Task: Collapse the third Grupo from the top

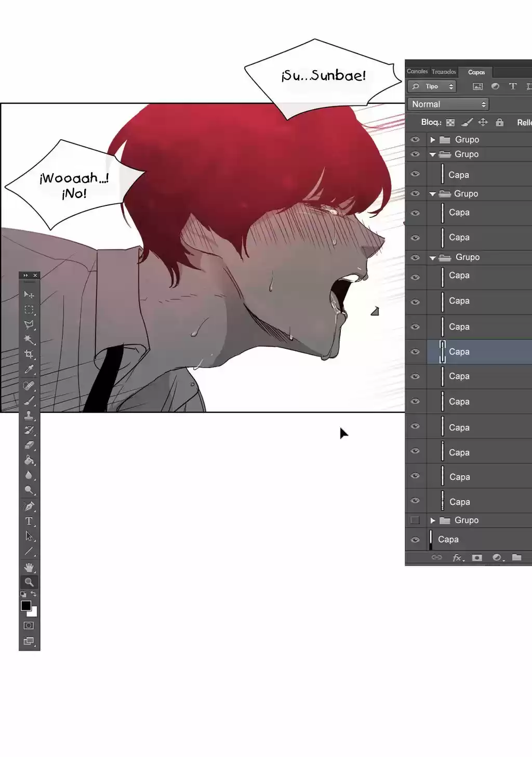Action: click(432, 193)
